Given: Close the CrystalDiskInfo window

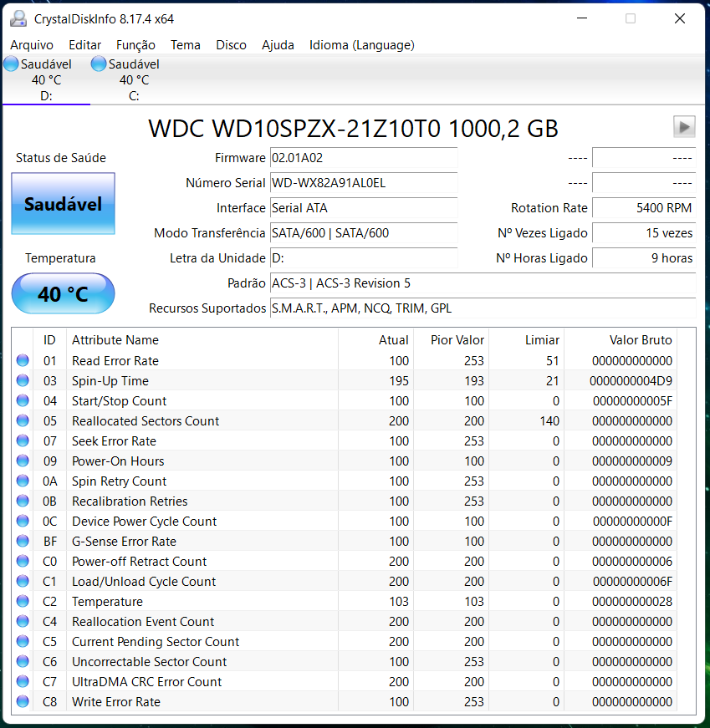Looking at the screenshot, I should click(680, 18).
